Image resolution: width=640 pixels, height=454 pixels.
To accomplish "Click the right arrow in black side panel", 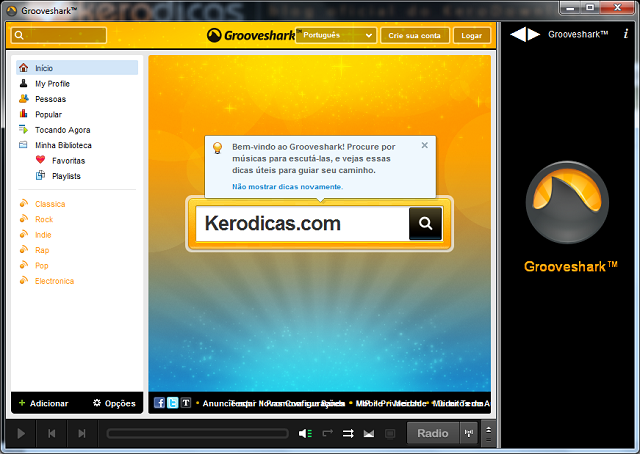I will pyautogui.click(x=533, y=34).
